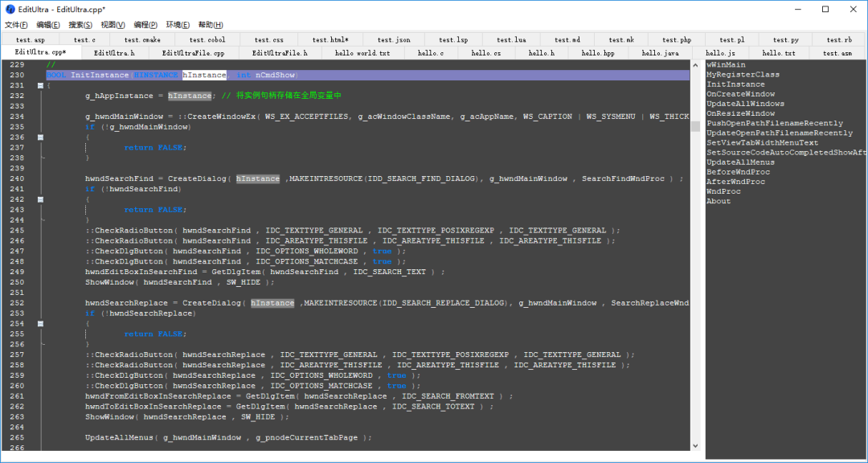The width and height of the screenshot is (868, 463).
Task: Select the test.asm tab
Action: [837, 53]
